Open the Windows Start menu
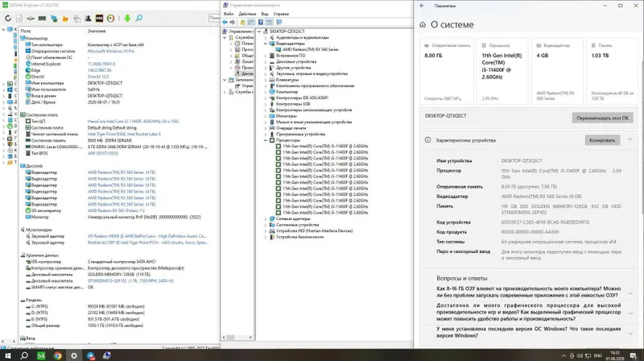644x361 pixels. pyautogui.click(x=7, y=355)
